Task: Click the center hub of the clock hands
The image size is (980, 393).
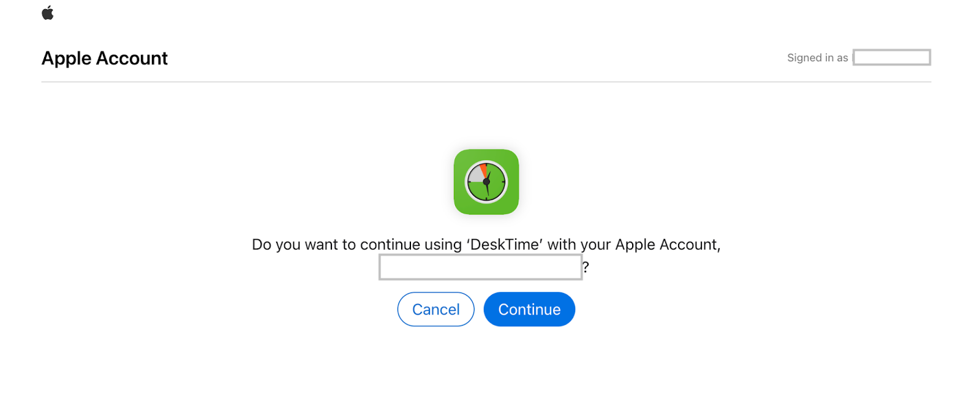Action: [486, 182]
